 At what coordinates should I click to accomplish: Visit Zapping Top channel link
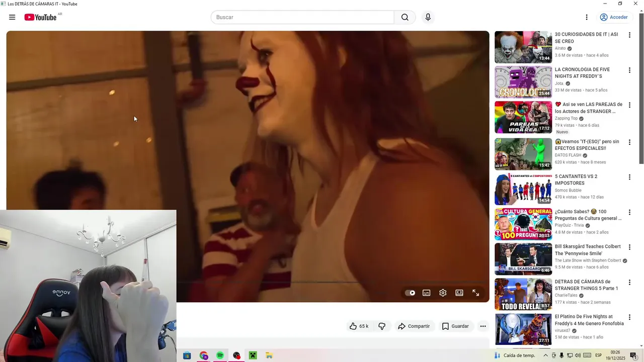tap(567, 119)
